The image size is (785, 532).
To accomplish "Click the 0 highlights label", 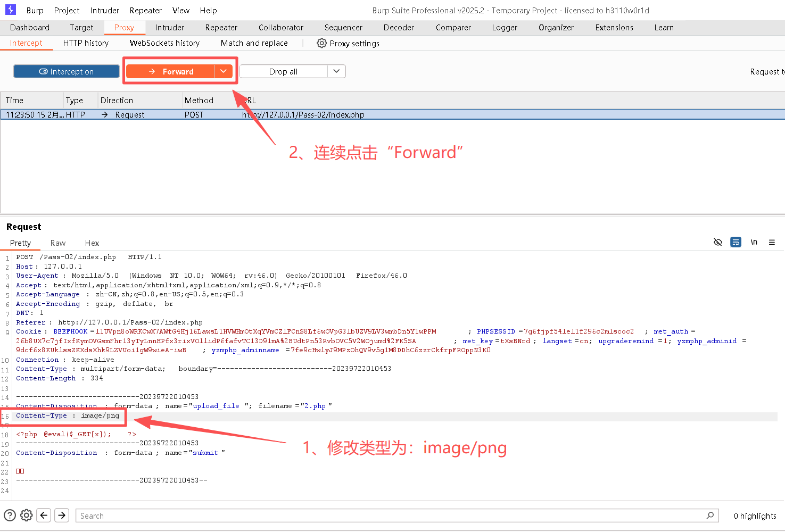I will (x=755, y=516).
